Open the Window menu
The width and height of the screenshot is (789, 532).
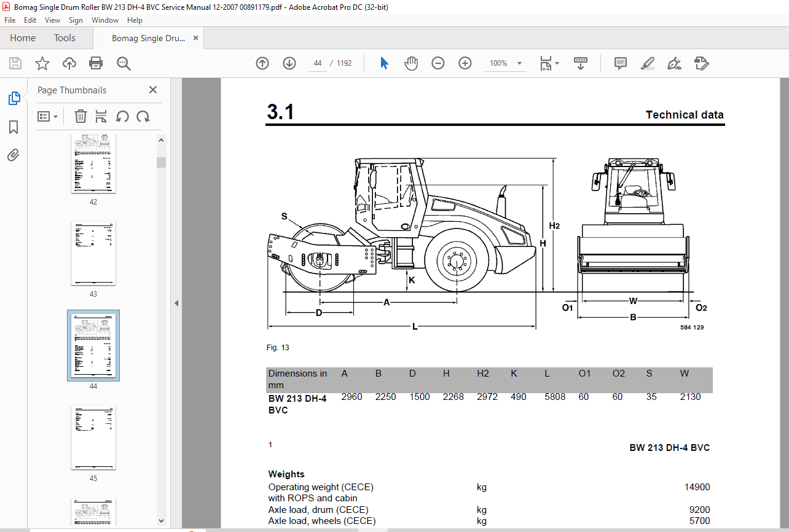(105, 20)
